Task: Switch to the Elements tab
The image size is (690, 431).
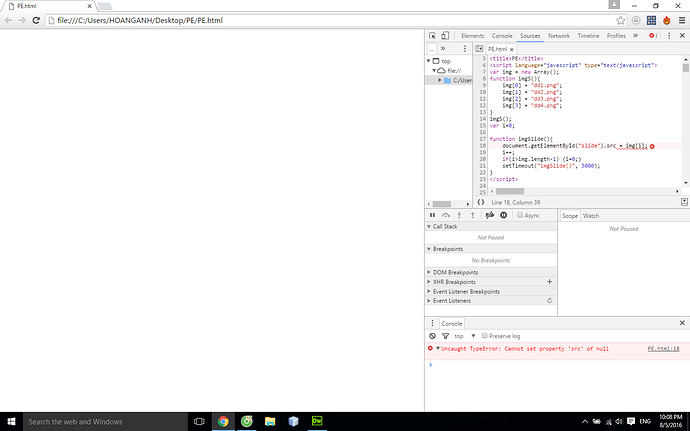Action: pyautogui.click(x=472, y=35)
